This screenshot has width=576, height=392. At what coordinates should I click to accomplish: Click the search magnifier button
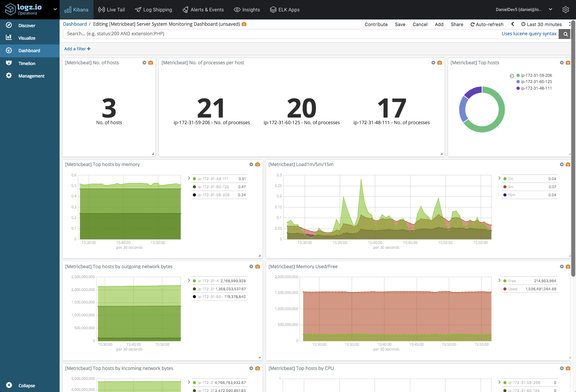click(x=565, y=34)
